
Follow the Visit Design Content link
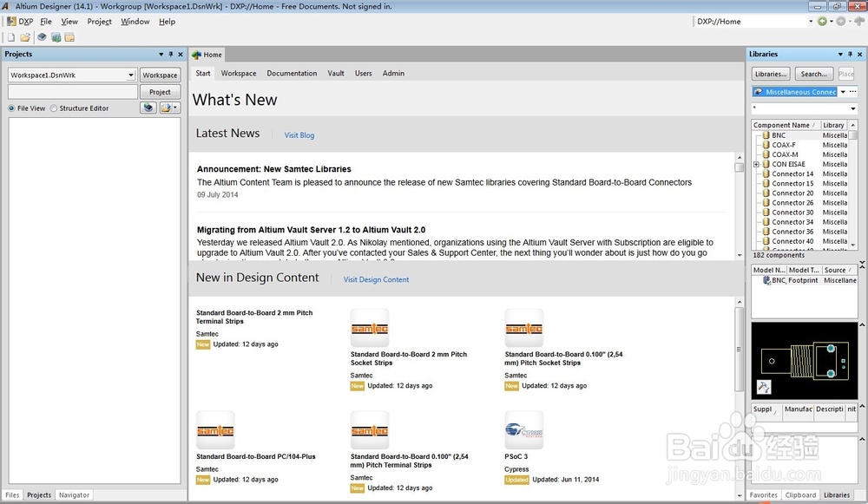376,279
